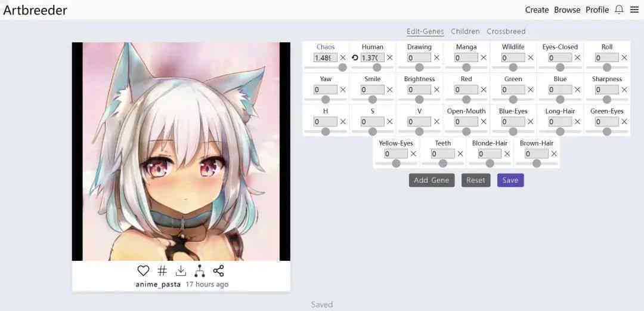Download the image
Screen dimensions: 644x311
[181, 270]
